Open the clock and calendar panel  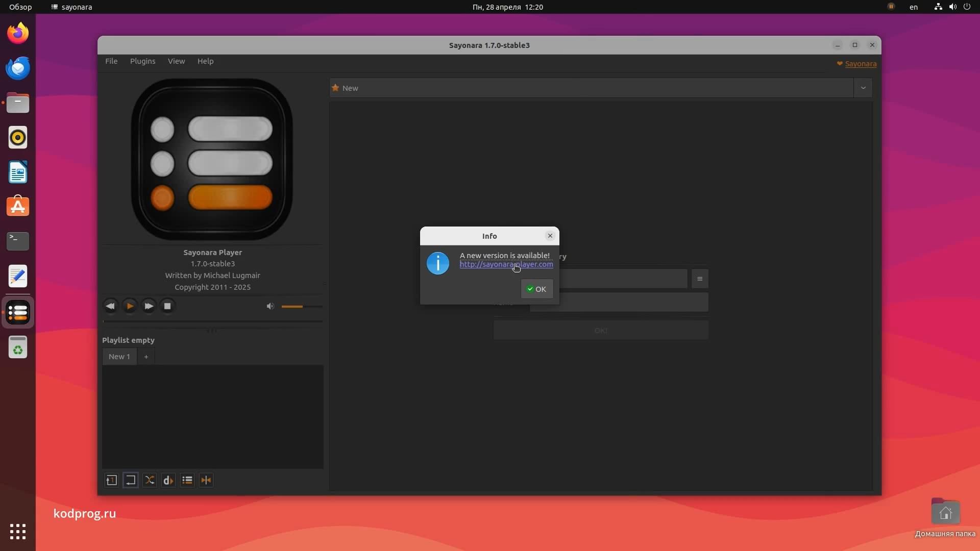coord(508,7)
